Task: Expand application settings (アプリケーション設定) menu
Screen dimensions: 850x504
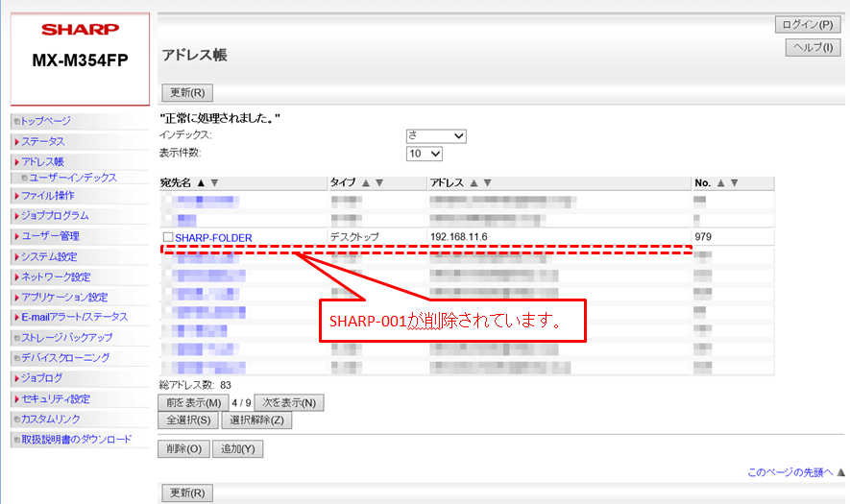Action: [64, 297]
